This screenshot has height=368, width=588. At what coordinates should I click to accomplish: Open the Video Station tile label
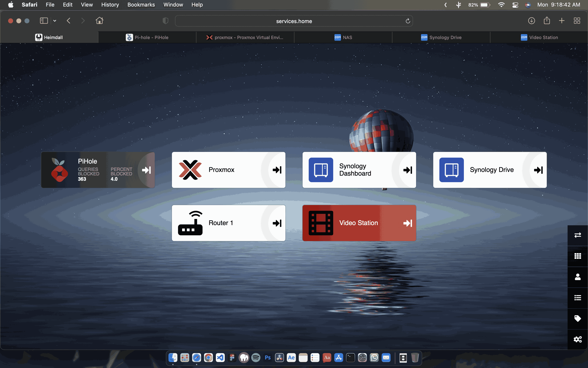coord(359,223)
